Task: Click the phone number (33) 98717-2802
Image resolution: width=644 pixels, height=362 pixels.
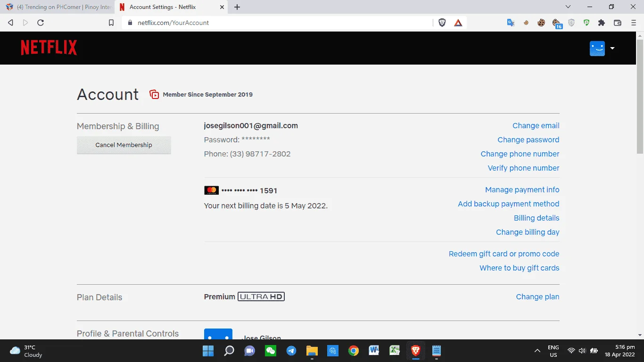Action: point(260,154)
